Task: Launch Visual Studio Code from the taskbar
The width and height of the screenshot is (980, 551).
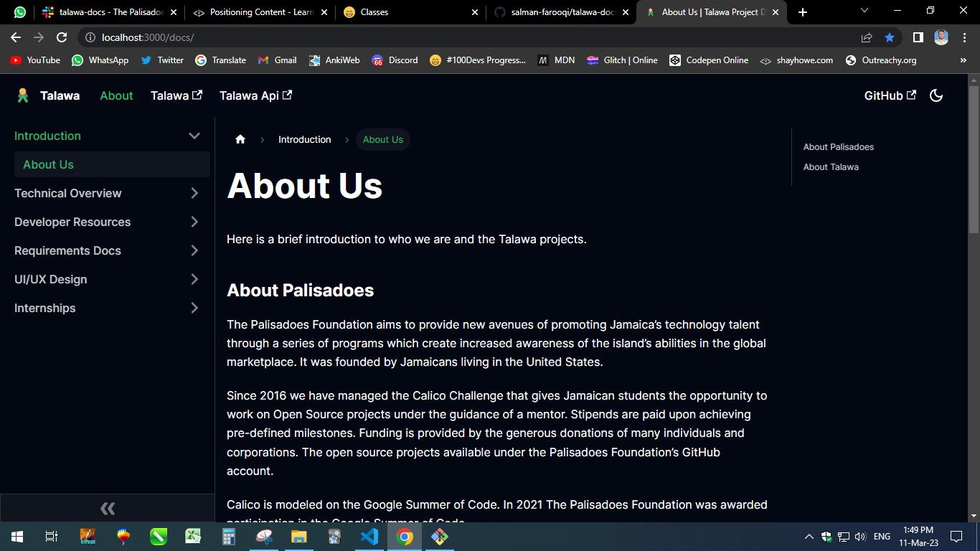Action: pyautogui.click(x=369, y=536)
